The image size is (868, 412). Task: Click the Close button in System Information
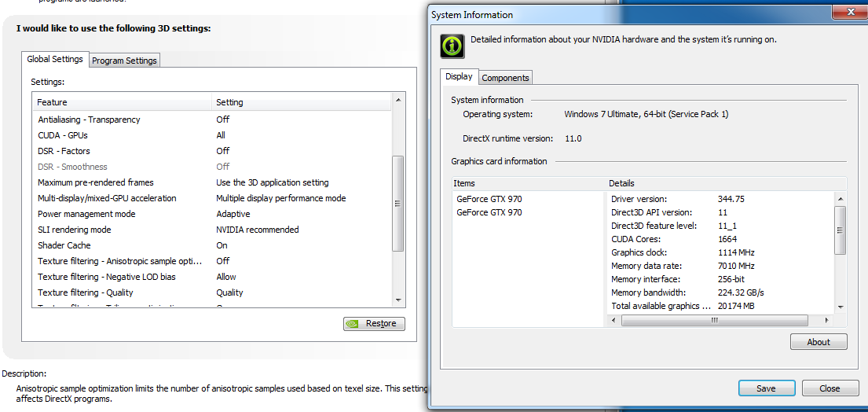click(830, 388)
